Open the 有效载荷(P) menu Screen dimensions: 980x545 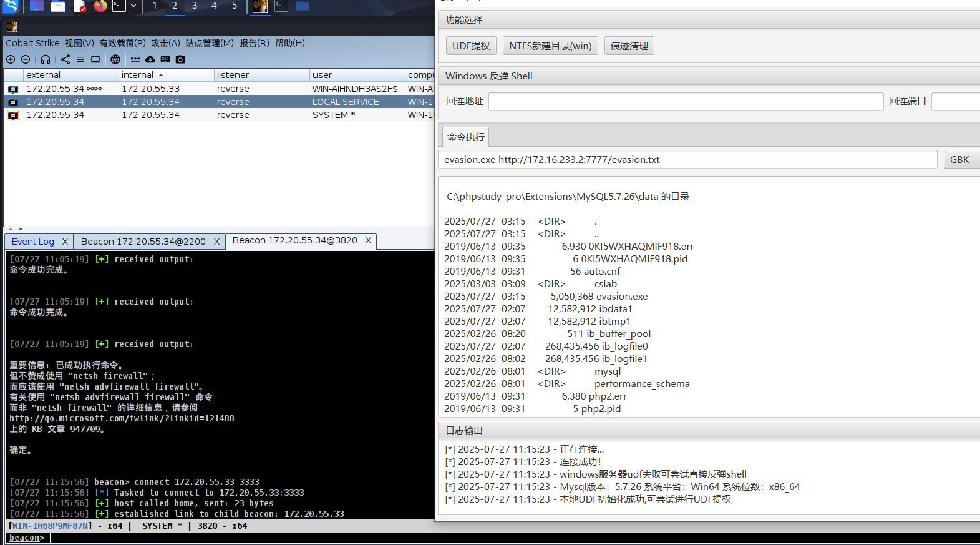click(x=122, y=43)
